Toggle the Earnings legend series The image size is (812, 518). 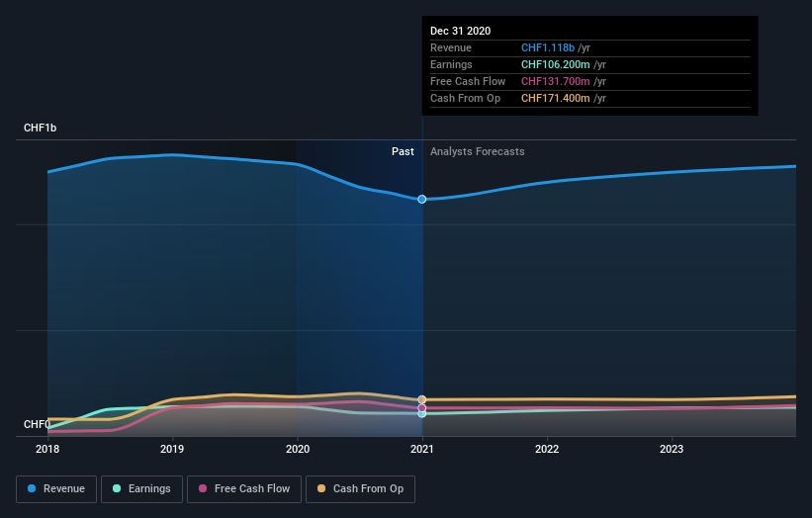(141, 489)
